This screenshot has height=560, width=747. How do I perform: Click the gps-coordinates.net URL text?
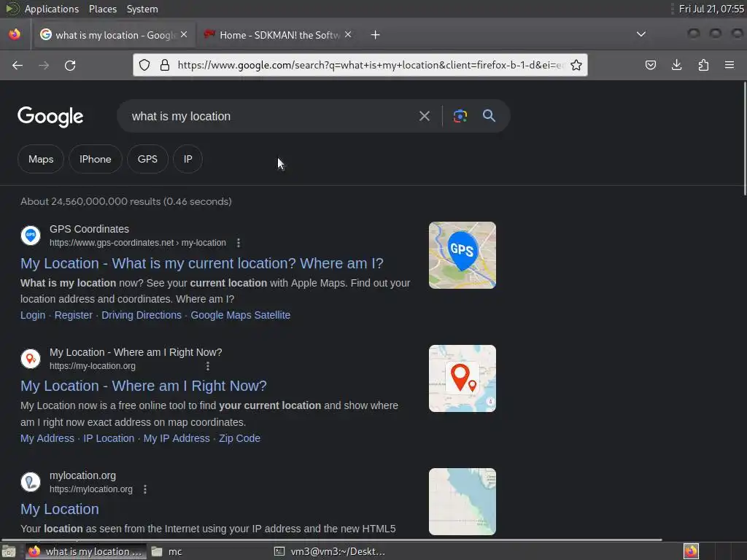[x=138, y=243]
